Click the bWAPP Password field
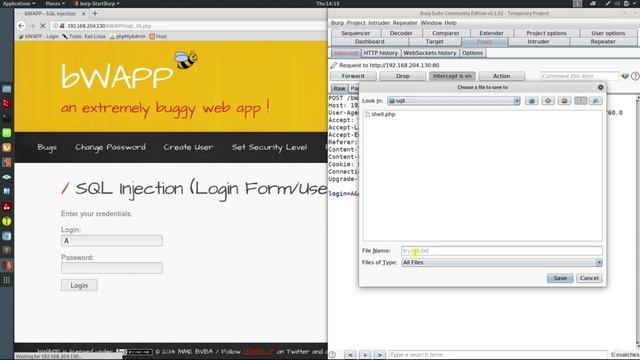 (112, 268)
